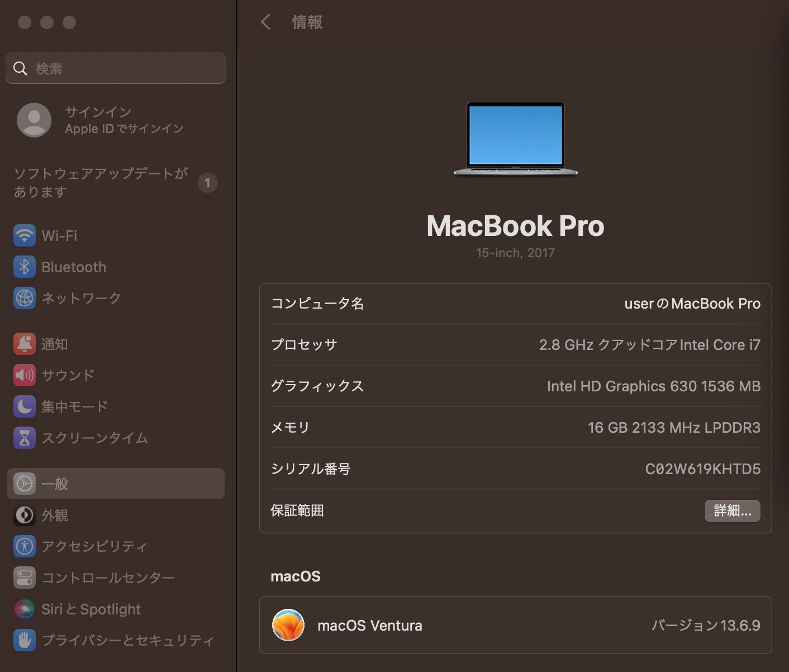
Task: Click the グラフィックス row label
Action: (317, 386)
